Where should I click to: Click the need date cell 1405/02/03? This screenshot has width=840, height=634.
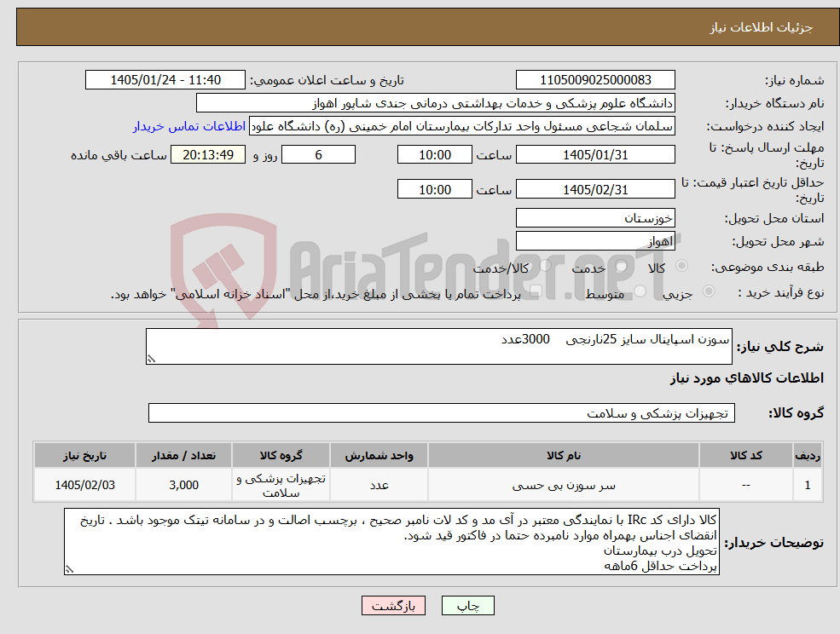click(84, 485)
